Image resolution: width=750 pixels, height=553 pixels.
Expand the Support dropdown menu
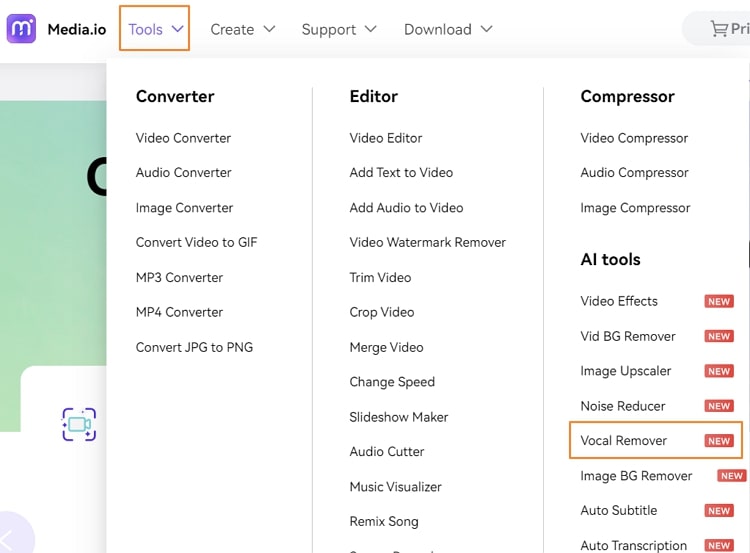click(x=339, y=29)
